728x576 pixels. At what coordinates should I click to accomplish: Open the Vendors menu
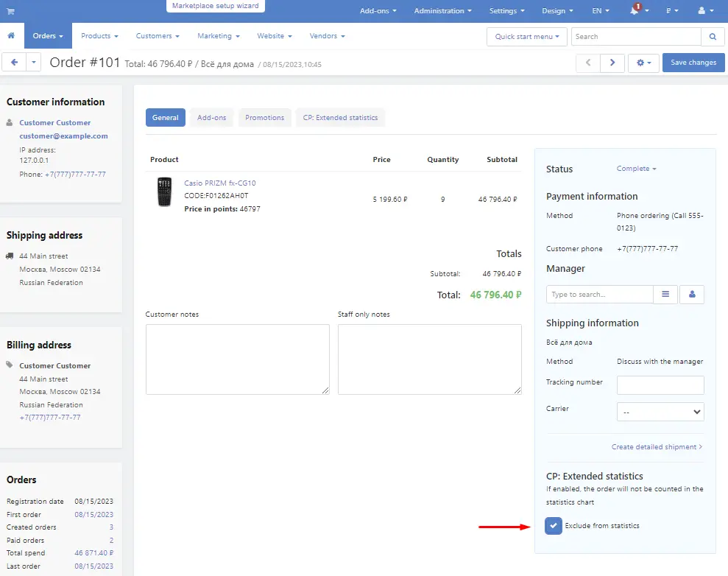click(327, 36)
